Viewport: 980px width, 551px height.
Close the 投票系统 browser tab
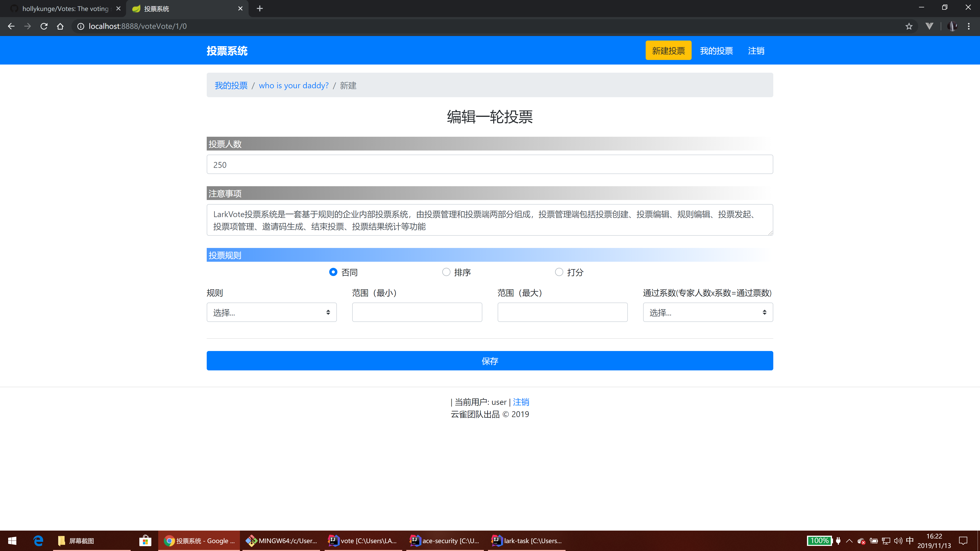(240, 8)
